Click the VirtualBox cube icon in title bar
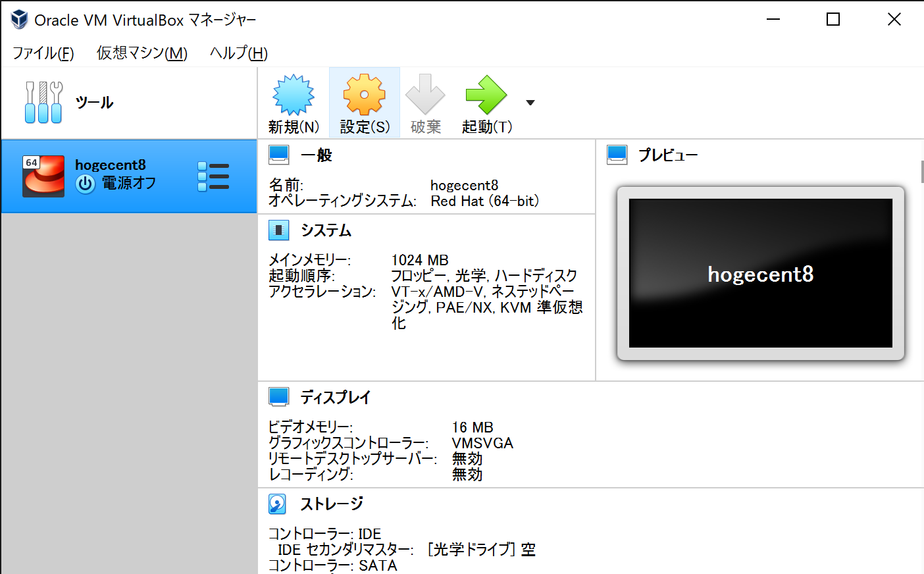The height and width of the screenshot is (574, 924). click(x=18, y=19)
